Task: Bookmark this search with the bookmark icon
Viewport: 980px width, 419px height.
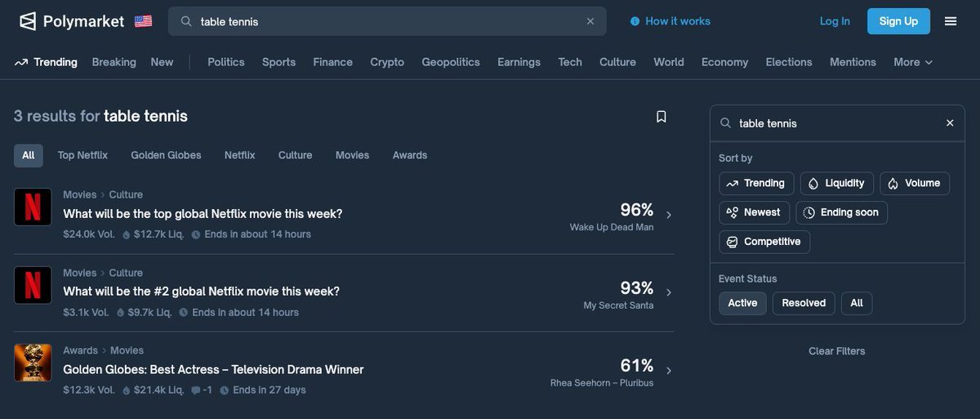Action: click(x=661, y=117)
